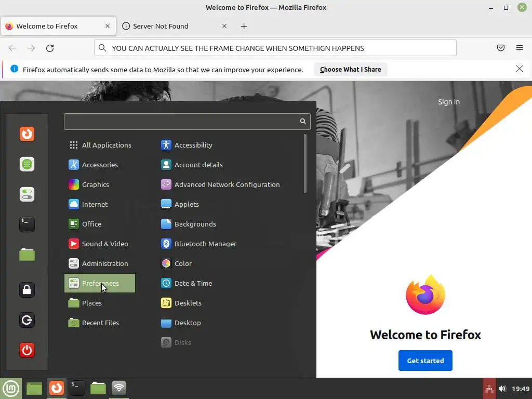Select Administration category

click(x=100, y=263)
